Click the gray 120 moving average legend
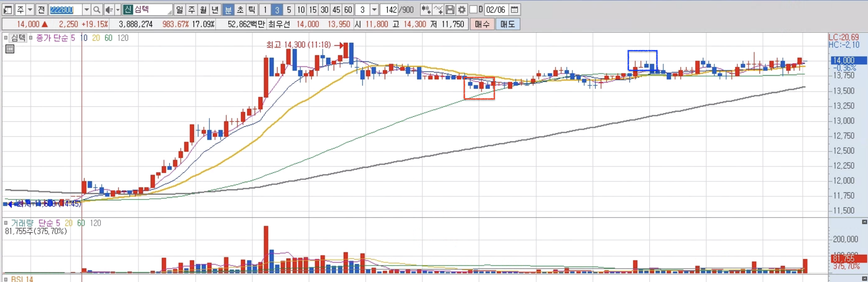Viewport: 868px width, 282px height. tap(123, 38)
